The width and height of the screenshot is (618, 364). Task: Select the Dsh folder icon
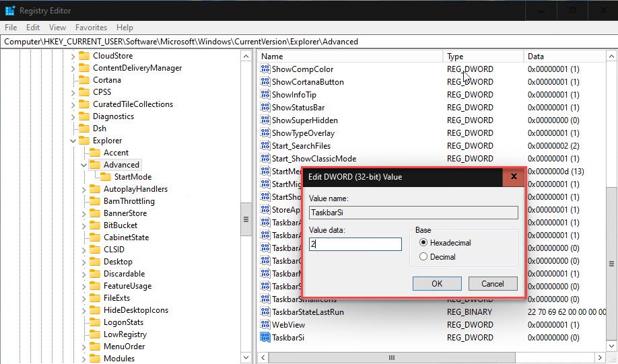84,129
